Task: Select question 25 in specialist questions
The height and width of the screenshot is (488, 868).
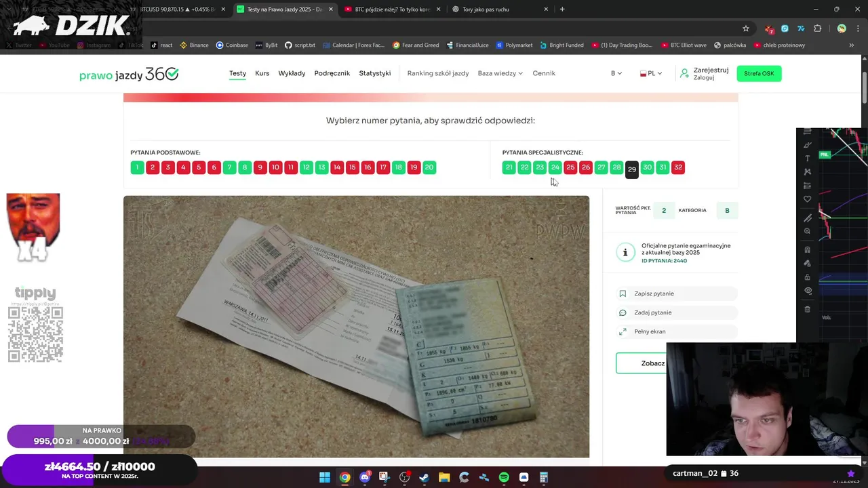Action: pyautogui.click(x=570, y=167)
